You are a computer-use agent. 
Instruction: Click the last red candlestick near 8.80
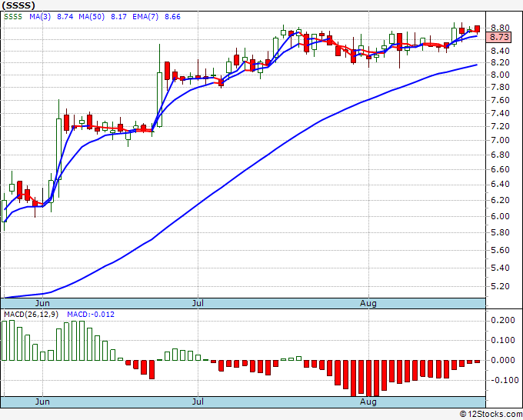pos(478,29)
